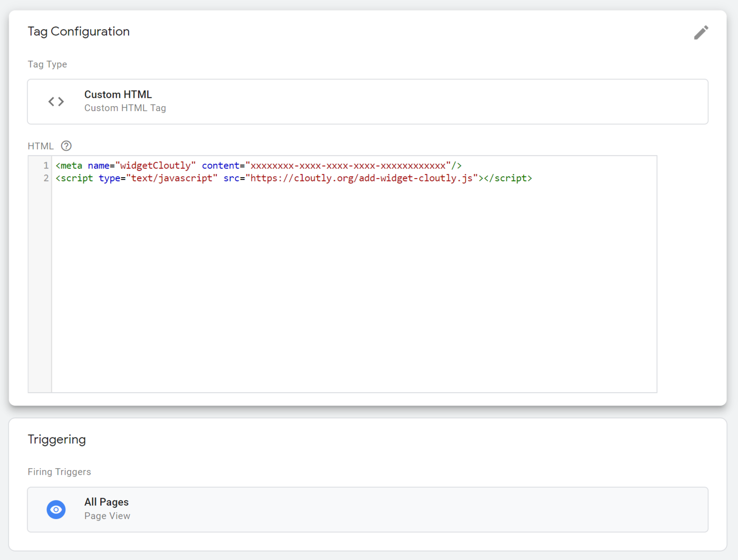The image size is (738, 560).
Task: Click the Custom HTML code brackets icon
Action: click(x=56, y=101)
